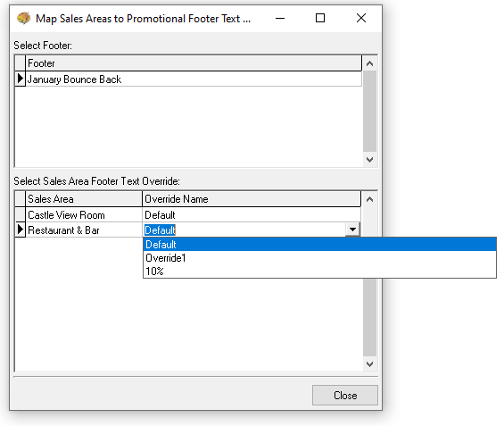Choose Default from the dropdown list
The height and width of the screenshot is (426, 504).
[x=319, y=245]
